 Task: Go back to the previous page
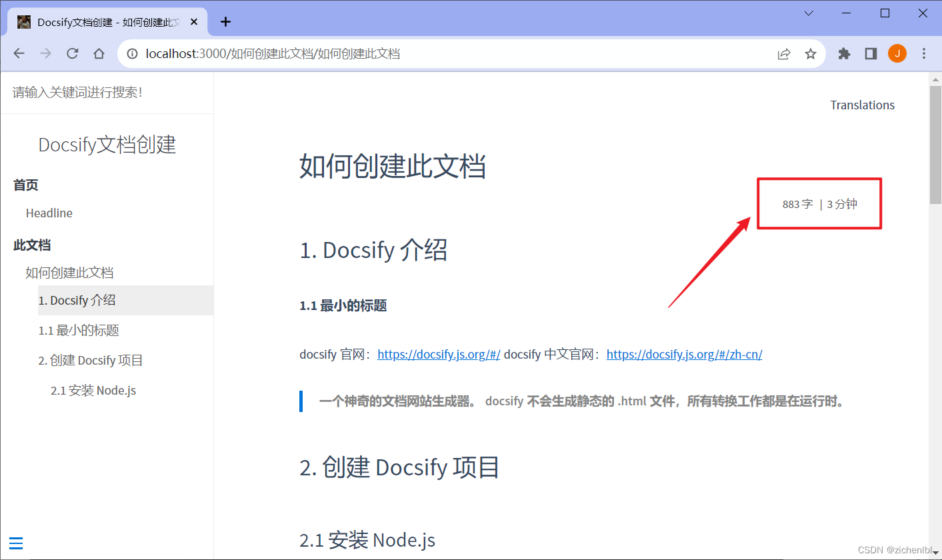(19, 54)
